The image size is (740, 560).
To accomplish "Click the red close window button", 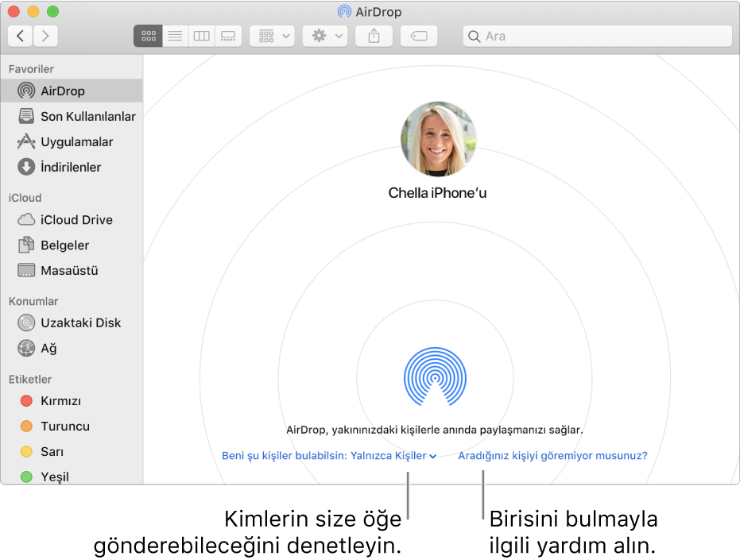I will [14, 11].
